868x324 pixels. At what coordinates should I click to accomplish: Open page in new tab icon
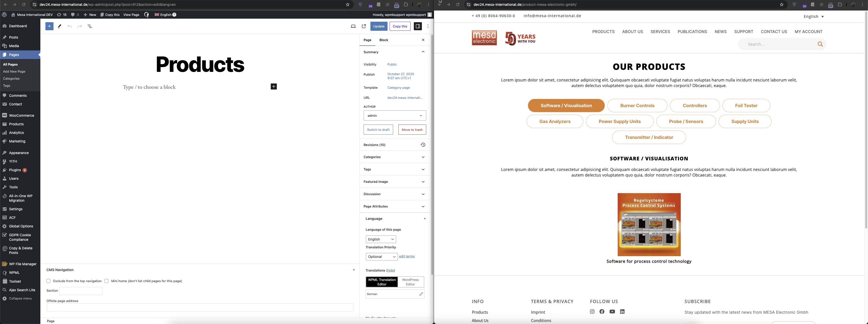pos(364,26)
